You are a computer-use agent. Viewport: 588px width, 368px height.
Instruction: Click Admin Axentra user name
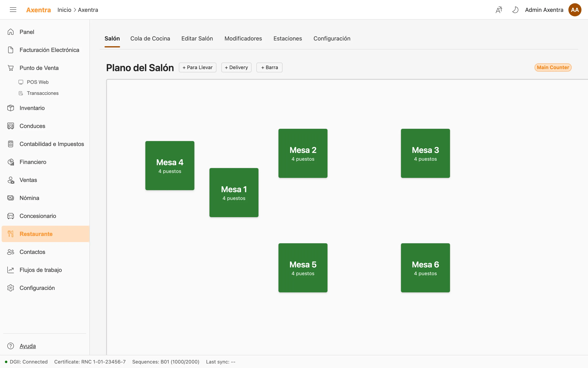coord(544,10)
